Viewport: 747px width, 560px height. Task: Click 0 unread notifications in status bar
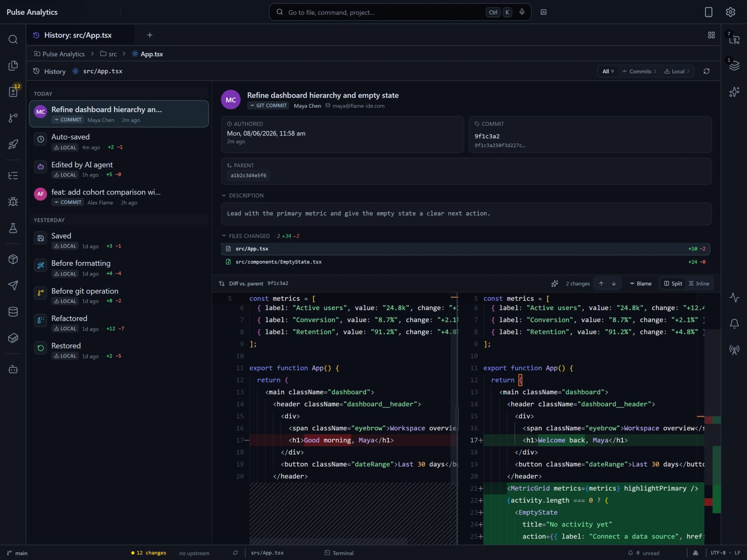[644, 553]
